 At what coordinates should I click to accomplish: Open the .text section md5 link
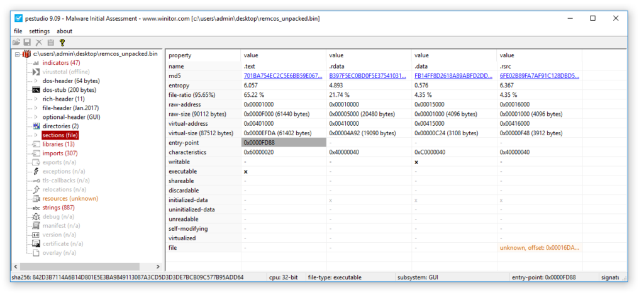[282, 75]
